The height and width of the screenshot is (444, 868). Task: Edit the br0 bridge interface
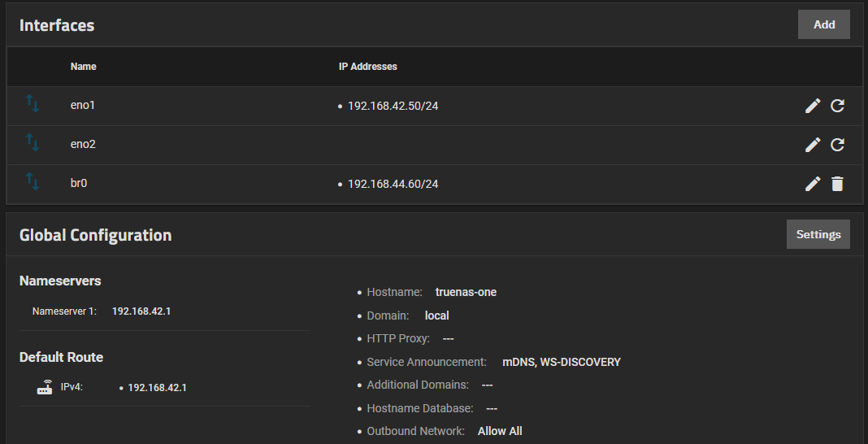812,184
